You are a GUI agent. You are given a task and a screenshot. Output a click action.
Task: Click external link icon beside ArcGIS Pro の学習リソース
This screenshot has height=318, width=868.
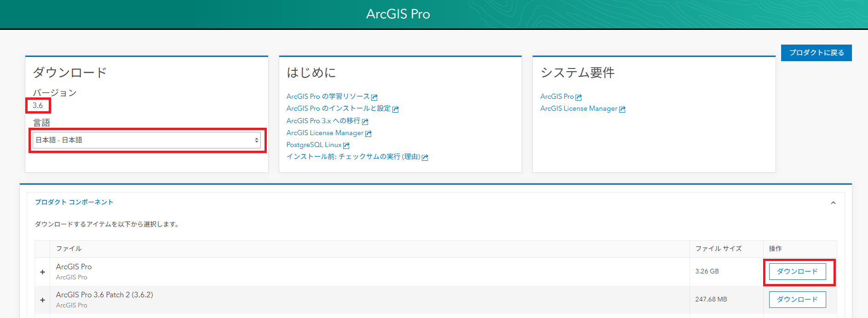tap(374, 97)
